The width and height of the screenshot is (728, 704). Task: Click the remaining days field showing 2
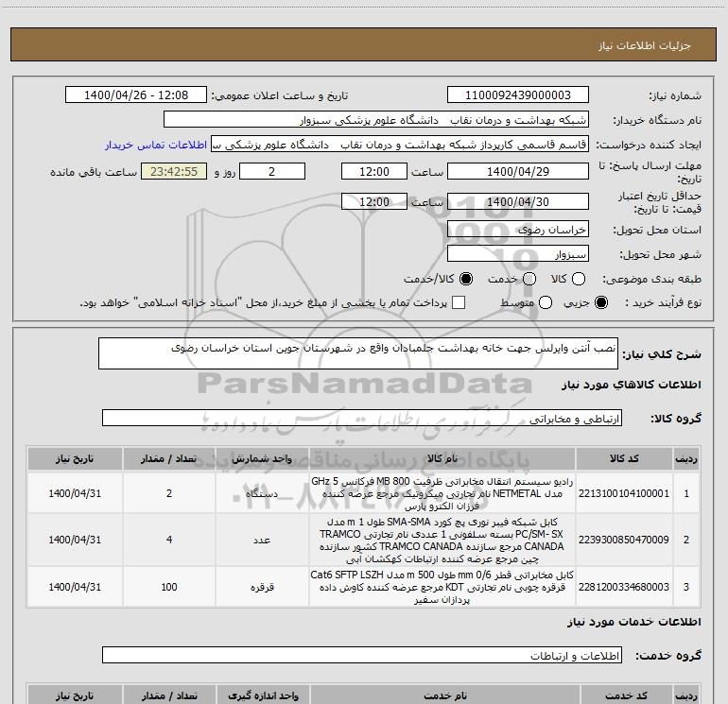click(272, 171)
